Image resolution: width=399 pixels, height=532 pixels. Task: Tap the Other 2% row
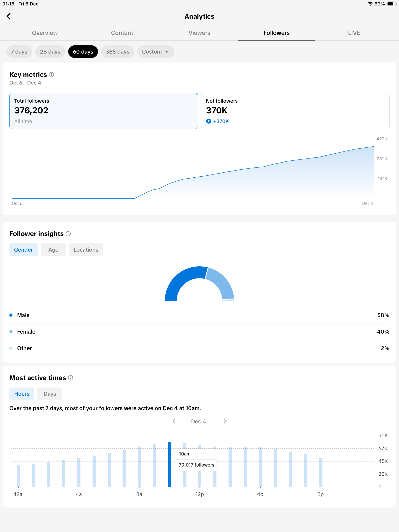click(199, 348)
